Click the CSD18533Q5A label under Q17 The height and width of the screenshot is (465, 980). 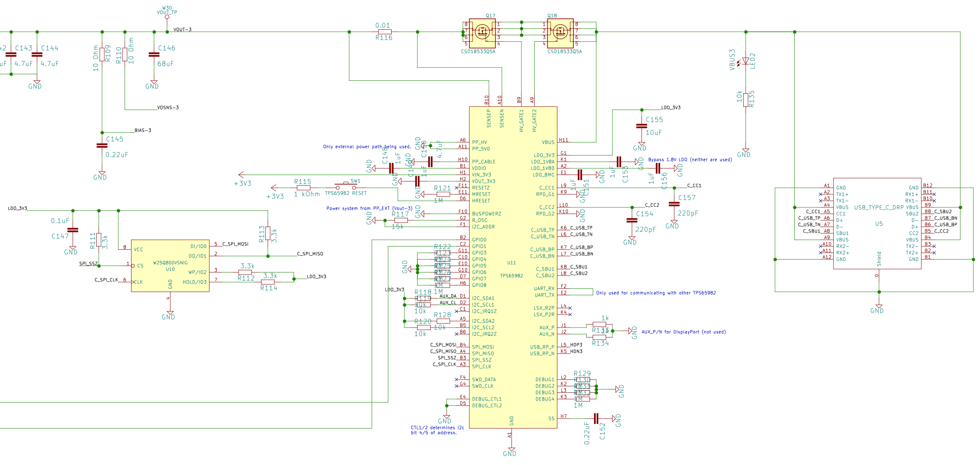point(478,52)
